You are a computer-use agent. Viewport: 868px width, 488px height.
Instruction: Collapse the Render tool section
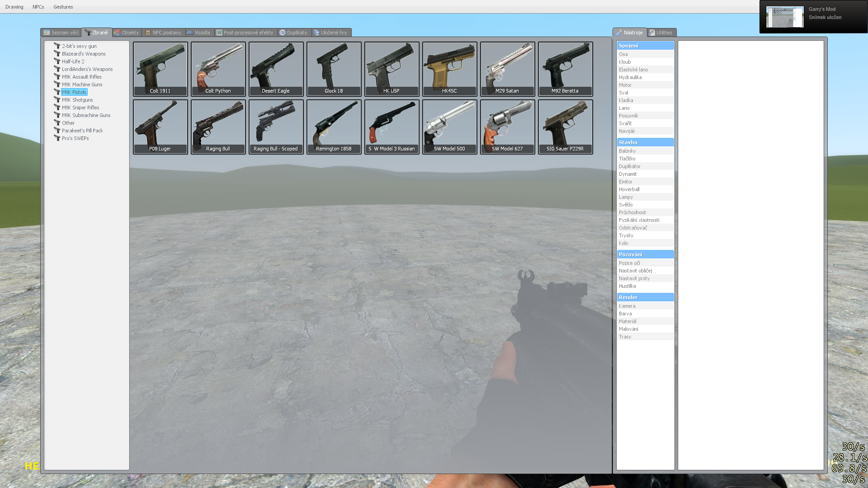[x=646, y=297]
